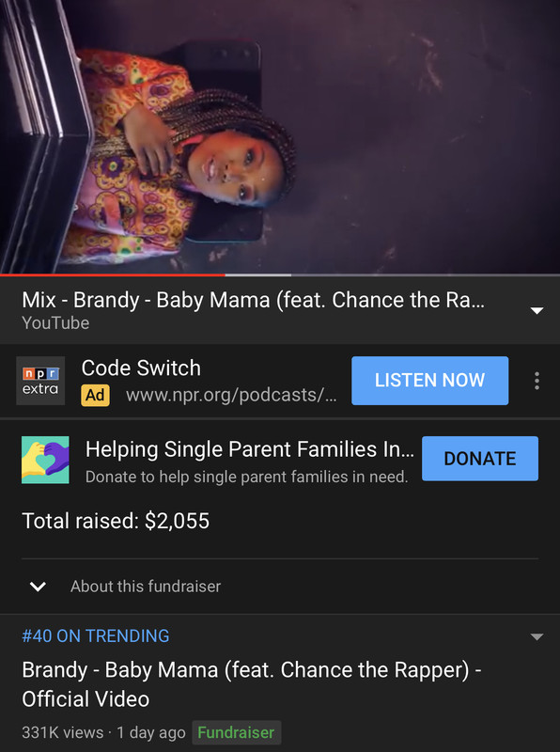This screenshot has width=560, height=752.
Task: Expand About this fundraiser chevron
Action: (x=38, y=586)
